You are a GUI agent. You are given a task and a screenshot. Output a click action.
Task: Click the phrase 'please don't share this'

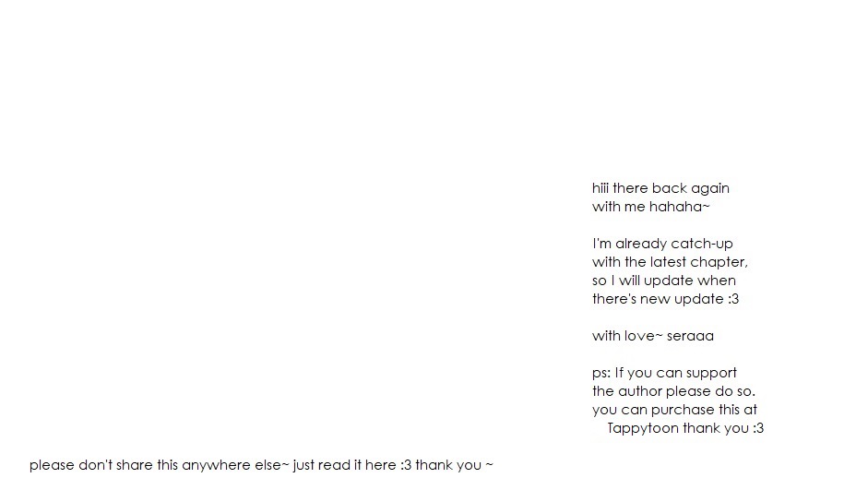[x=103, y=465]
